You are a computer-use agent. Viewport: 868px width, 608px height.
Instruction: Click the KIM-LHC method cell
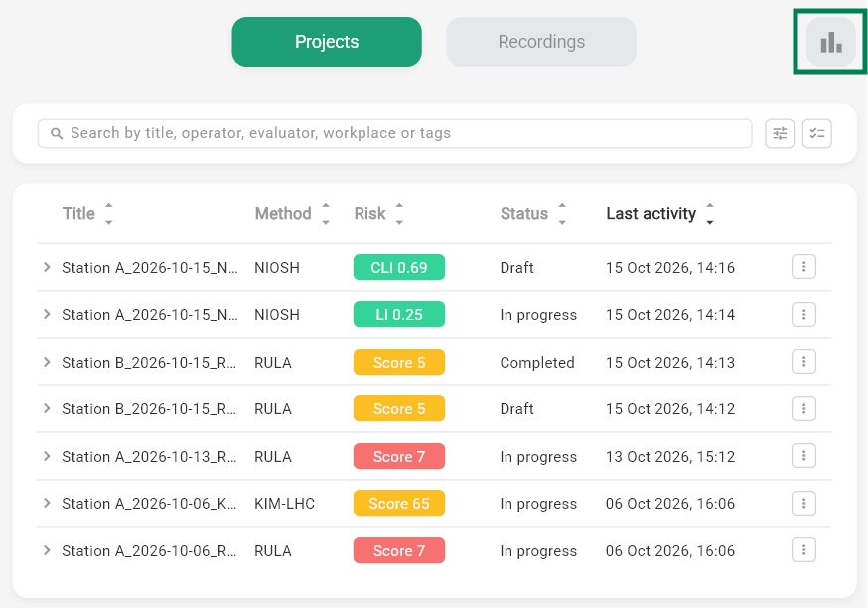tap(285, 504)
